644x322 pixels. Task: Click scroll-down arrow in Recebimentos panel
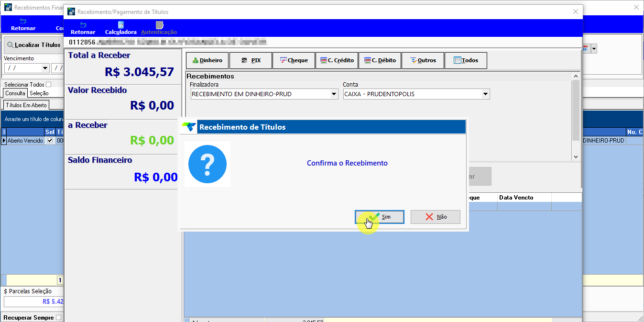[x=576, y=156]
